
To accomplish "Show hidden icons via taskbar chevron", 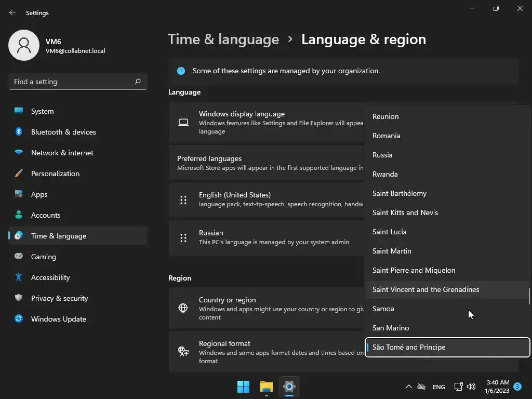I will point(408,387).
